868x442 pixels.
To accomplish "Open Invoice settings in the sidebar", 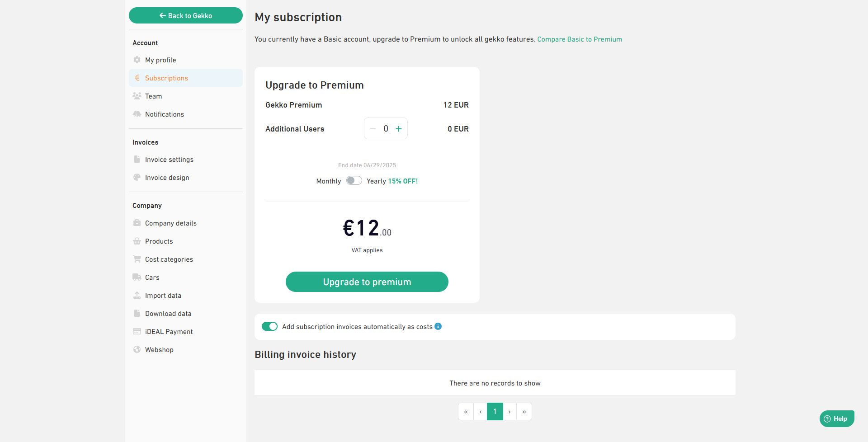I will coord(169,160).
